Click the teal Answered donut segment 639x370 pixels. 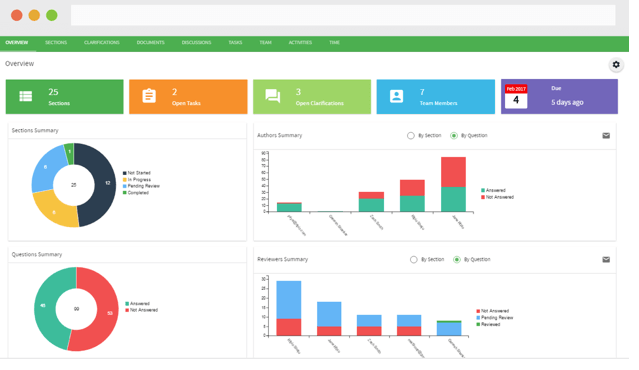point(44,306)
